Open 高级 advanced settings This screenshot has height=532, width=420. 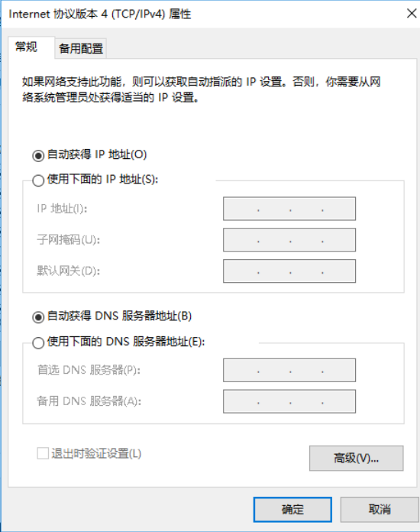[x=357, y=459]
